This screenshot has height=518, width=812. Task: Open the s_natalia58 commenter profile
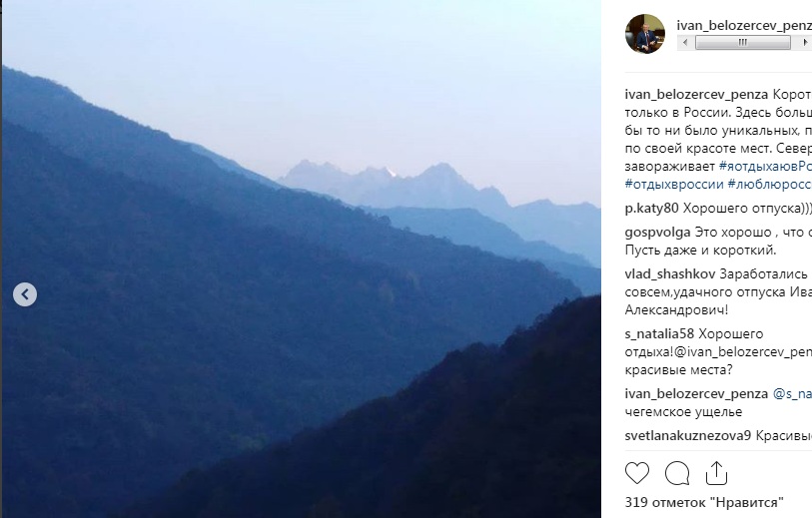[x=659, y=333]
